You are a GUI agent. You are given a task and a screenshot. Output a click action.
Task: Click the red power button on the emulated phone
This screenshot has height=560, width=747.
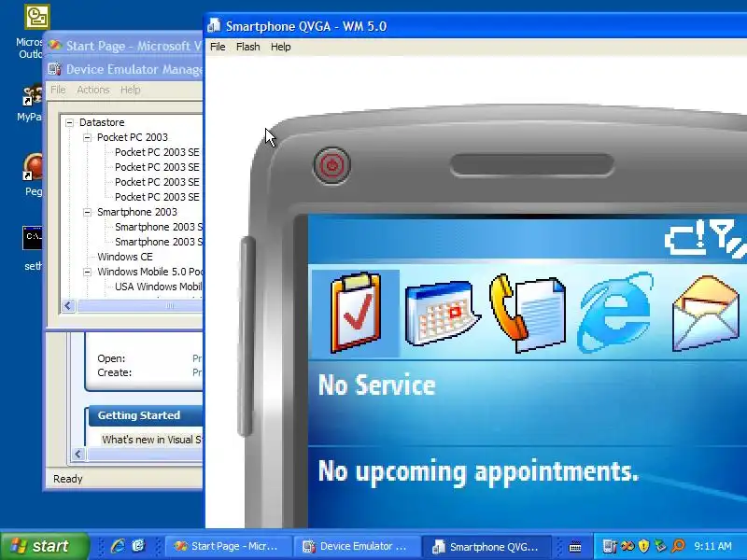[x=332, y=165]
